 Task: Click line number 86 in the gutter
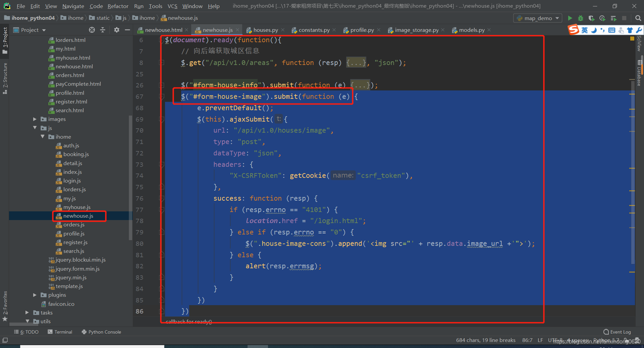(x=140, y=311)
